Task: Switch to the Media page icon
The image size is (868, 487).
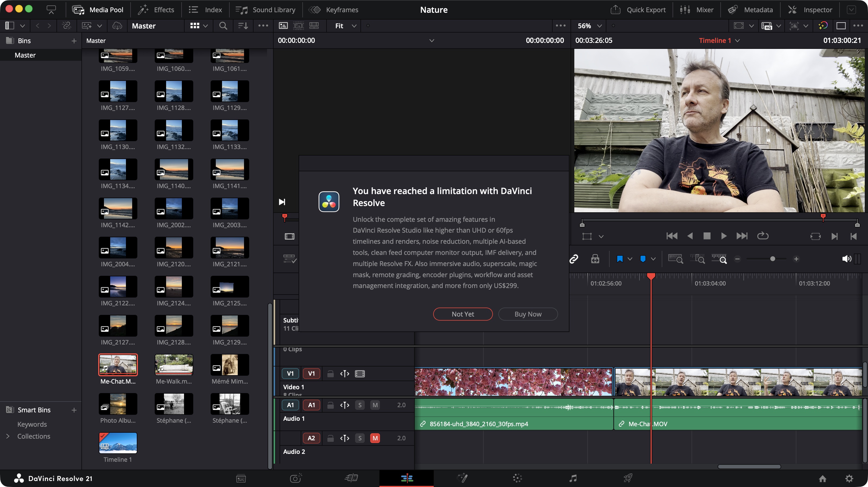Action: [241, 479]
